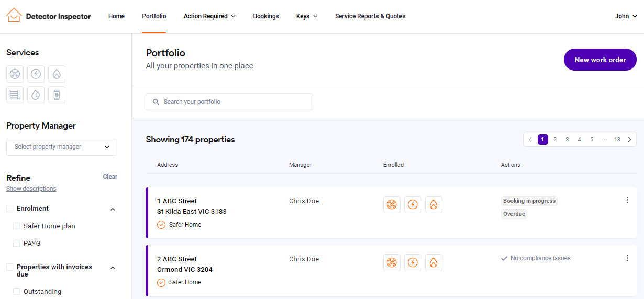644x299 pixels.
Task: Go to the Bookings tab
Action: tap(265, 16)
